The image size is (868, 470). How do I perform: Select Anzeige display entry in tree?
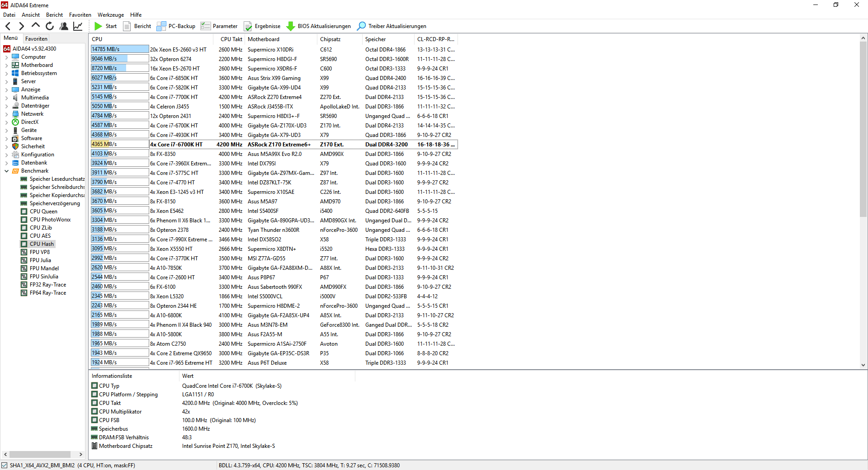point(30,89)
